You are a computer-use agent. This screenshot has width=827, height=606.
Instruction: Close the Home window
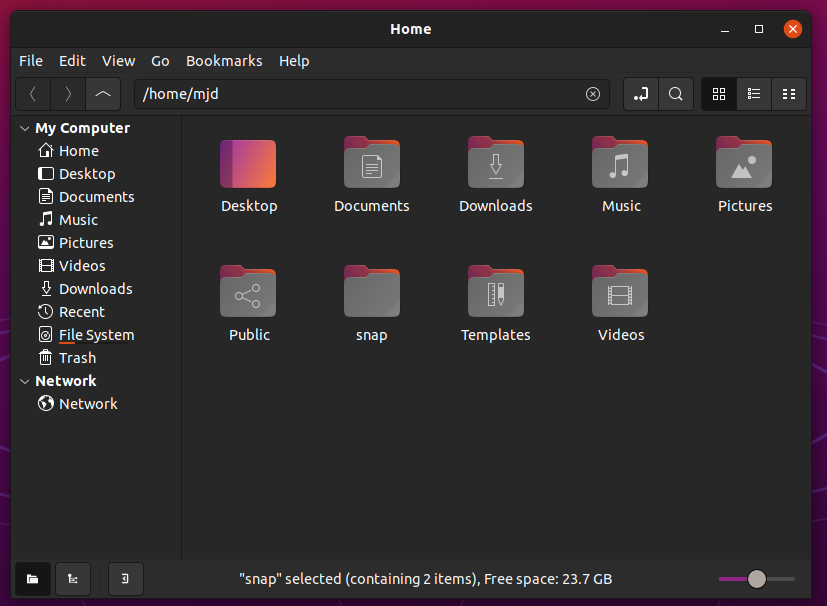pyautogui.click(x=793, y=30)
